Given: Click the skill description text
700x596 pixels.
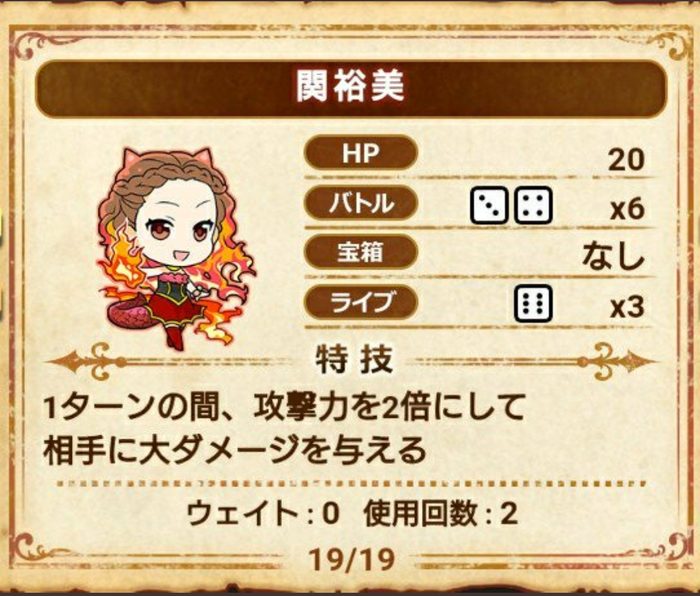Looking at the screenshot, I should click(284, 428).
